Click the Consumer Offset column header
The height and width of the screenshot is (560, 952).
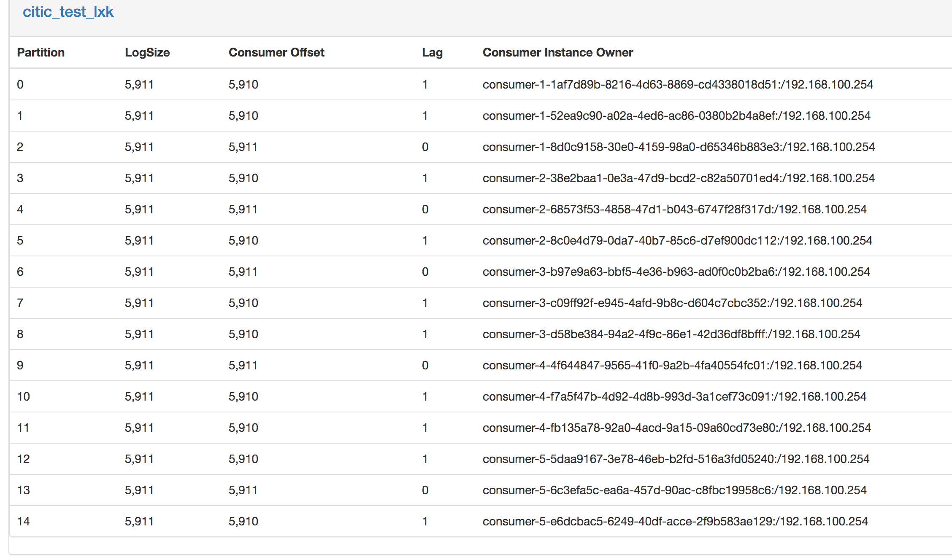pos(276,52)
